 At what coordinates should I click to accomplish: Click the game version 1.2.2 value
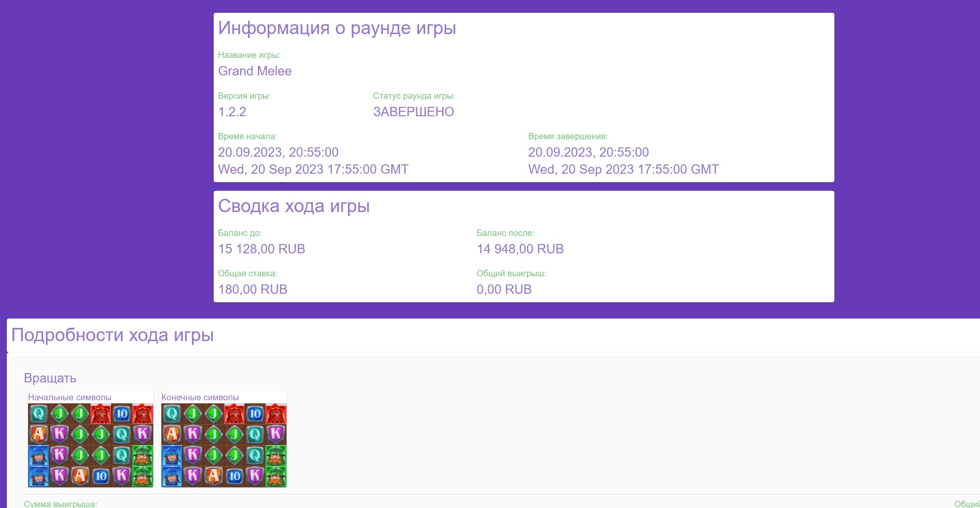[232, 112]
